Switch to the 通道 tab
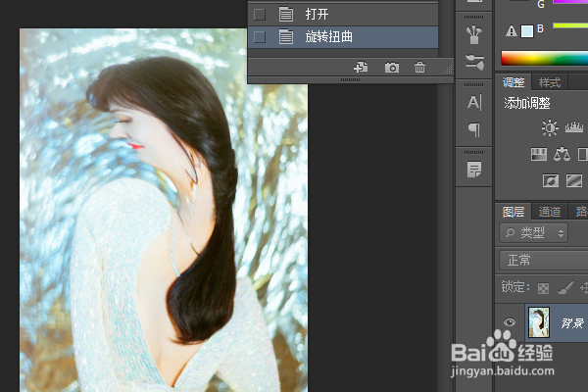 click(x=550, y=212)
